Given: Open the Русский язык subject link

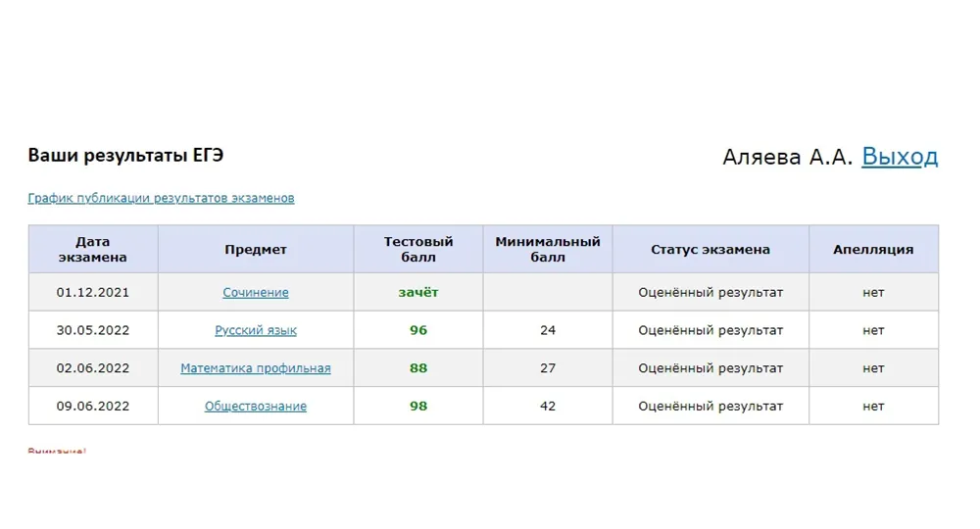Looking at the screenshot, I should 255,331.
